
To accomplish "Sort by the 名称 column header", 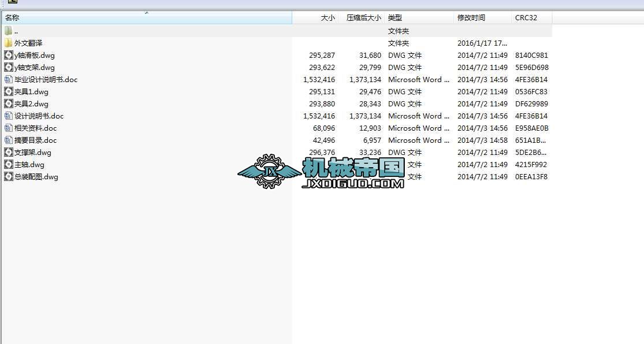I will (x=147, y=18).
